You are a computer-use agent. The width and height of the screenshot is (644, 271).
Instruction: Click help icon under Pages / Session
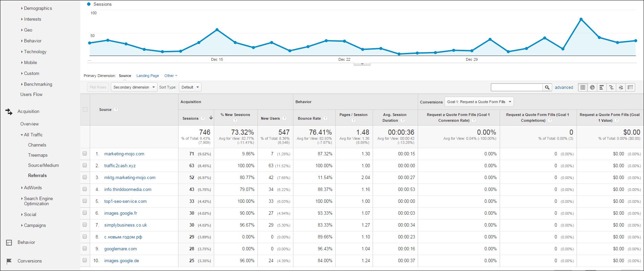pos(353,120)
